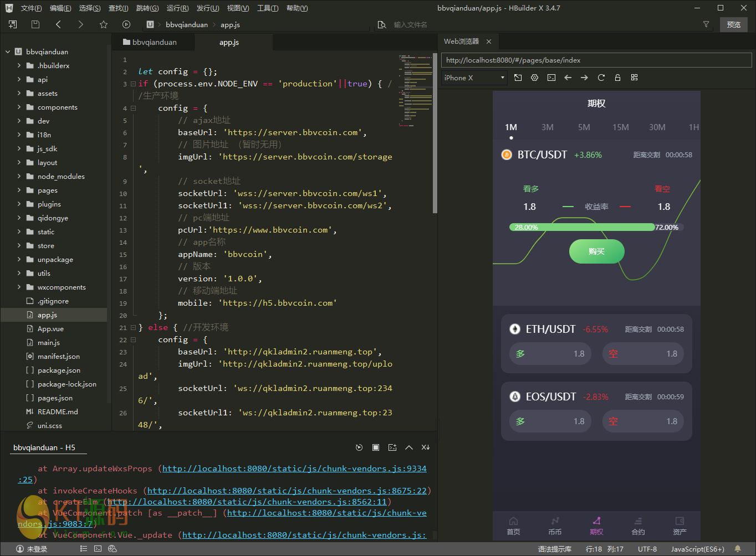Open the QR code icon in browser toolbar
756x556 pixels.
pyautogui.click(x=635, y=78)
